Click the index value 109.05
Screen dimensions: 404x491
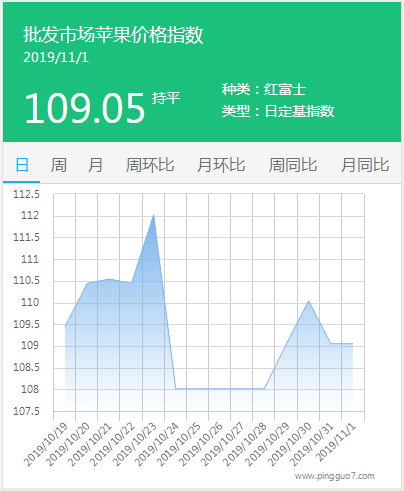(85, 108)
